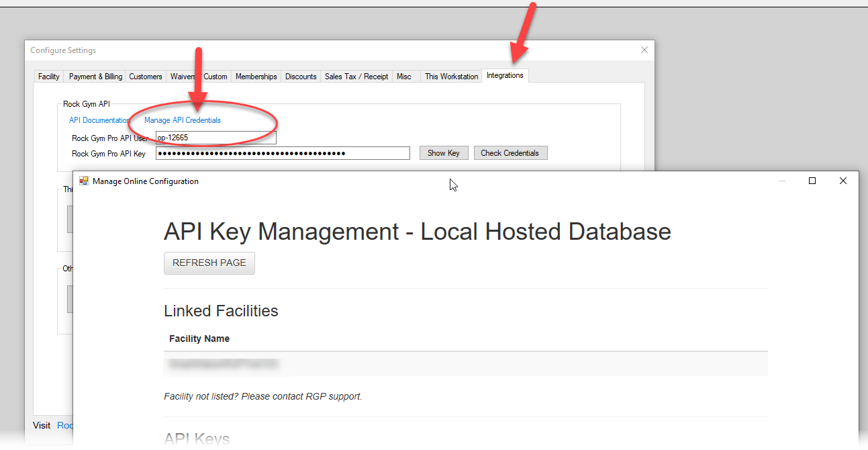
Task: Open the Discounts tab
Action: [301, 77]
